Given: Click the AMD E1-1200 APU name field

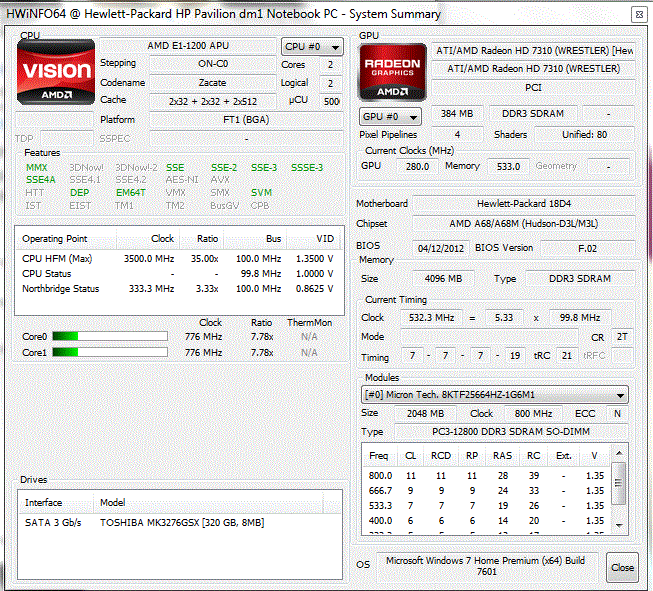Looking at the screenshot, I should click(188, 46).
